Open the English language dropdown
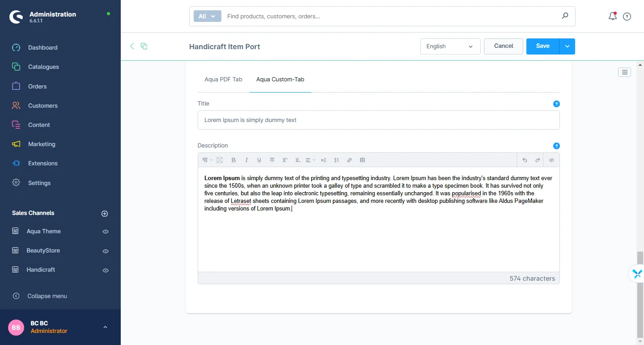The height and width of the screenshot is (345, 644). point(450,46)
